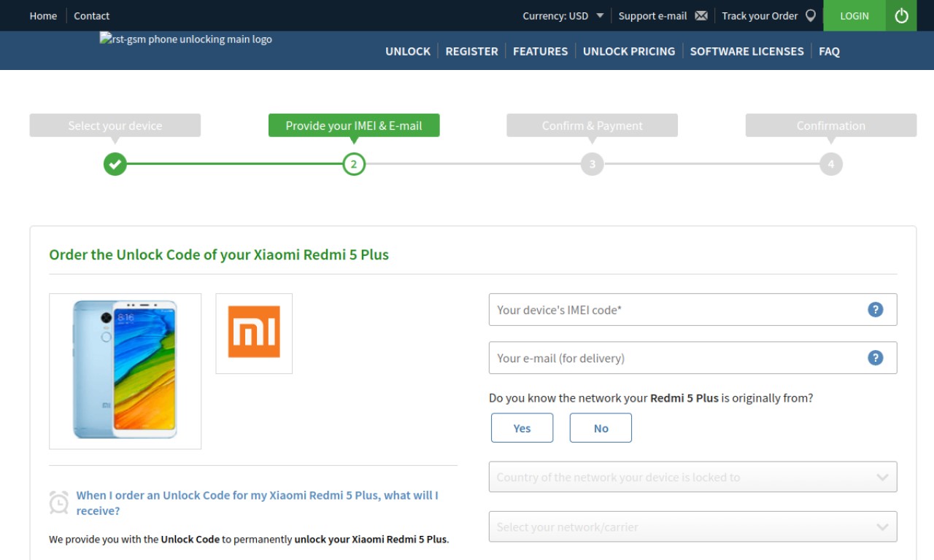
Task: Open the FAQ menu item
Action: (x=829, y=51)
